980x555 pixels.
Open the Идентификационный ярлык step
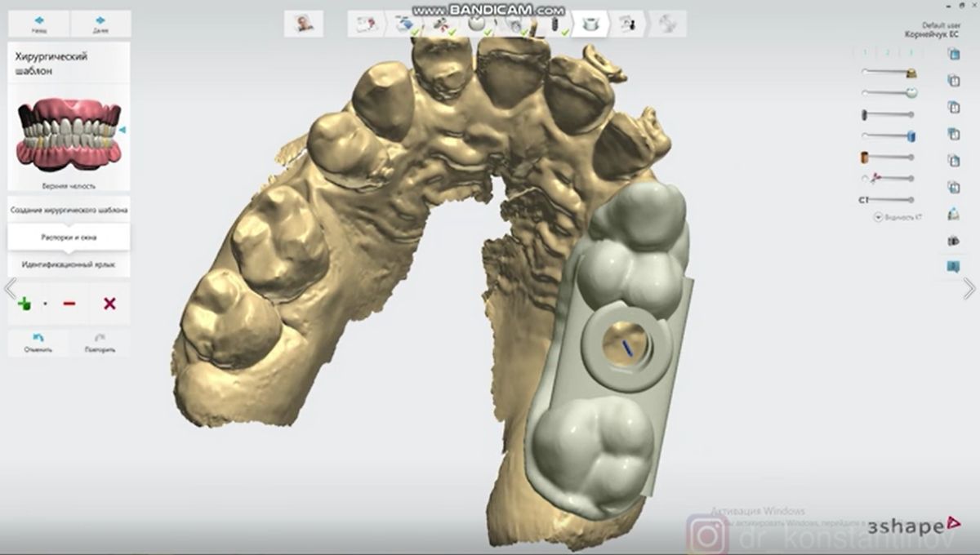(x=69, y=264)
